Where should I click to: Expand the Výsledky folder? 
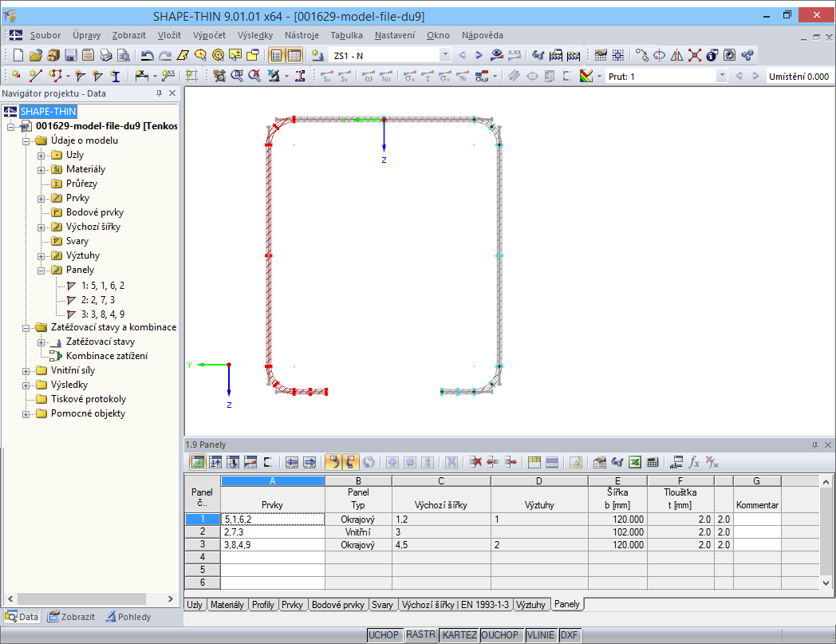coord(26,385)
